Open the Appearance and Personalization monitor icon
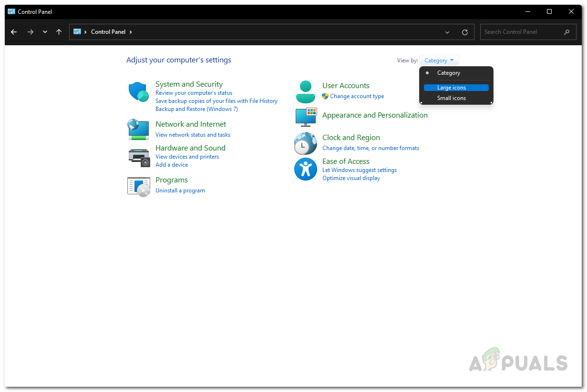Image resolution: width=587 pixels, height=392 pixels. (x=306, y=118)
